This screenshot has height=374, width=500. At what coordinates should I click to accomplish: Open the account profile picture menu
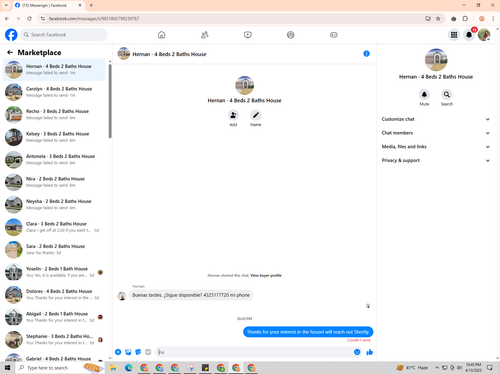[x=484, y=35]
